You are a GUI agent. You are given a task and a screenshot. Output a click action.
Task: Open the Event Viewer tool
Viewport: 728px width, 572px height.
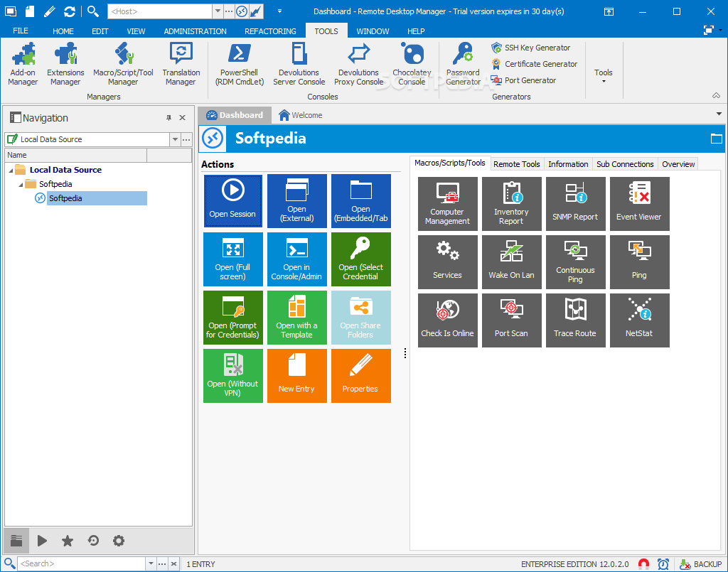639,204
